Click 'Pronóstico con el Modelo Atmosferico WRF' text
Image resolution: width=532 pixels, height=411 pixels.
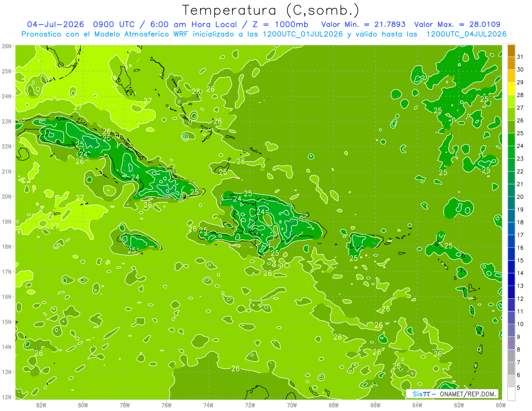(106, 34)
